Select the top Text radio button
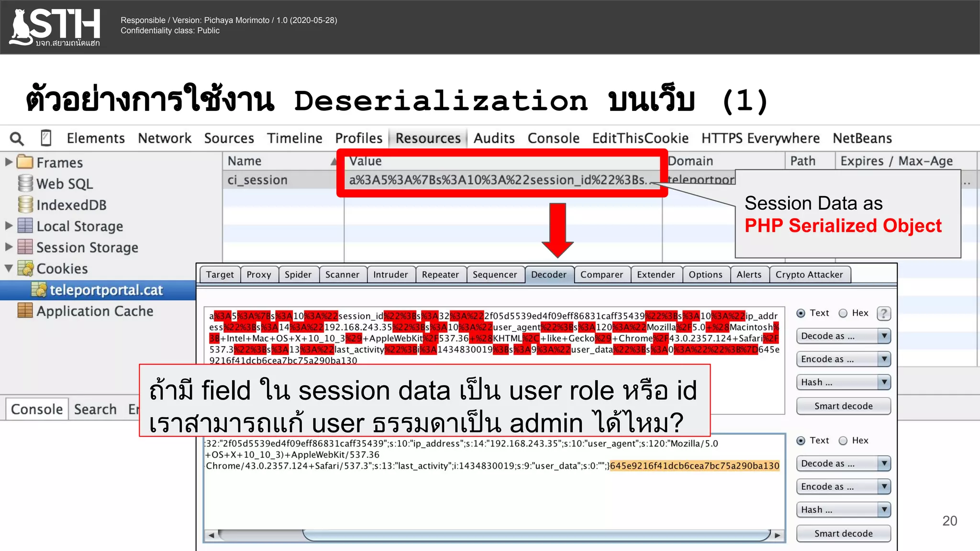 coord(801,313)
